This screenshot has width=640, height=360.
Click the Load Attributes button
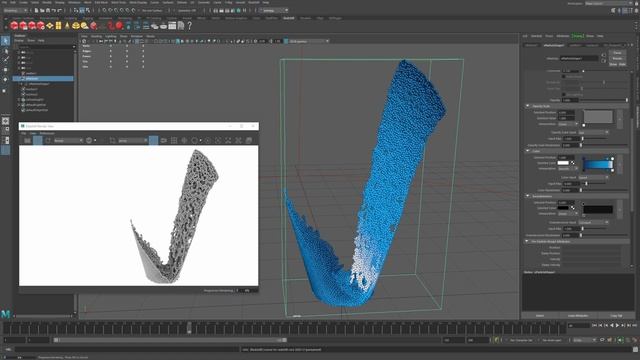tap(578, 316)
